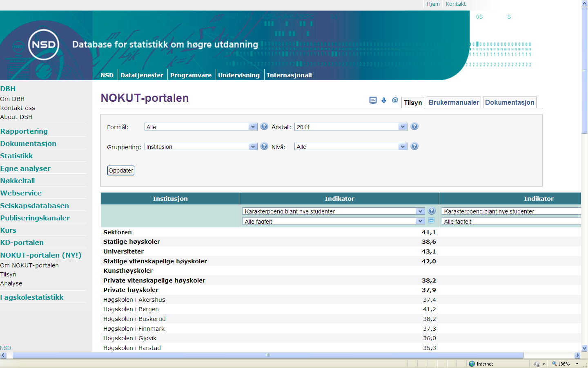Open the Nøkkeltall sidebar link
This screenshot has width=588, height=368.
point(18,181)
